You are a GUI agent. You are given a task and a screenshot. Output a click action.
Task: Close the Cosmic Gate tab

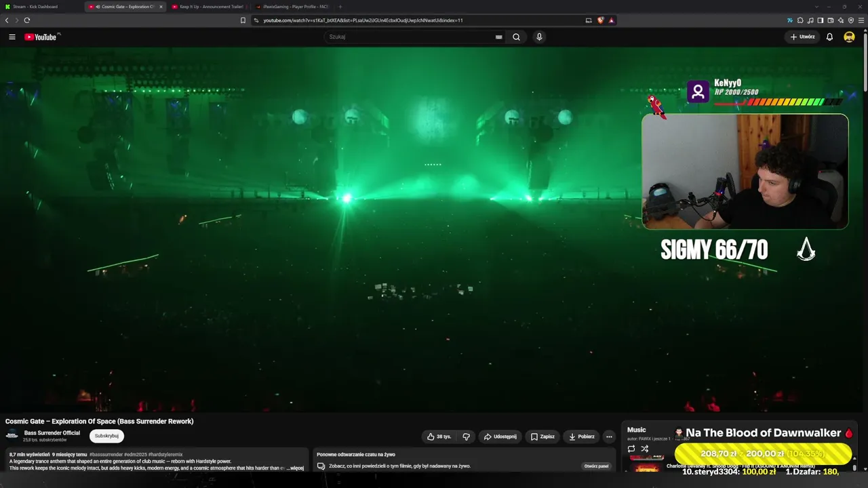point(161,7)
